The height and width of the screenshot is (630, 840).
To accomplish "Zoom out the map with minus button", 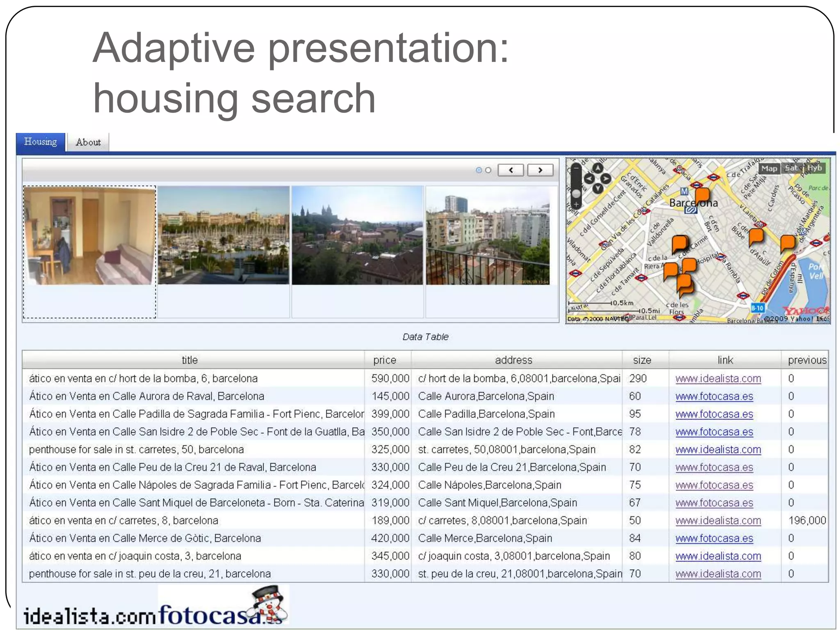I will [x=576, y=168].
